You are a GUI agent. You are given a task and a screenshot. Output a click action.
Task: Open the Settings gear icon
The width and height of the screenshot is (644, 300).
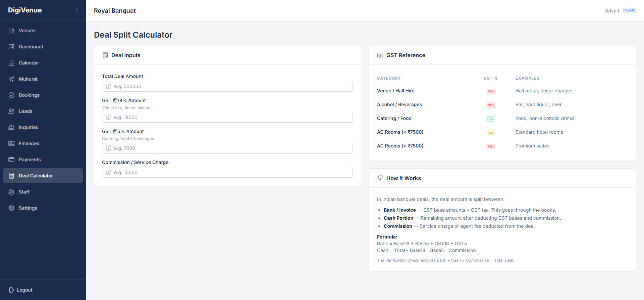(x=11, y=208)
